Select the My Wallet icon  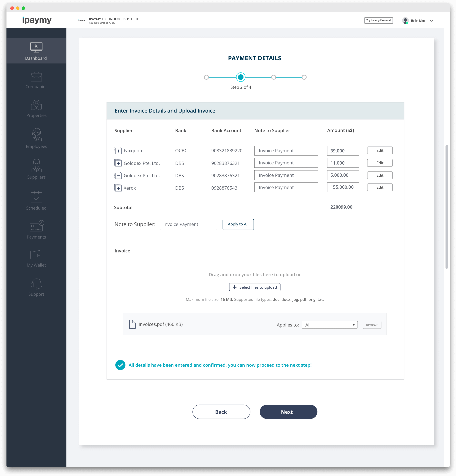[x=36, y=257]
